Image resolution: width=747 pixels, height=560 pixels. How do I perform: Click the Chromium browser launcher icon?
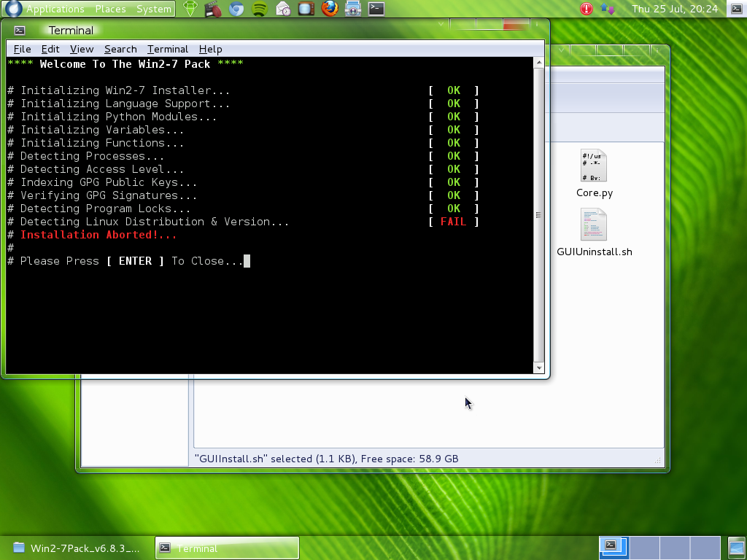pos(236,9)
